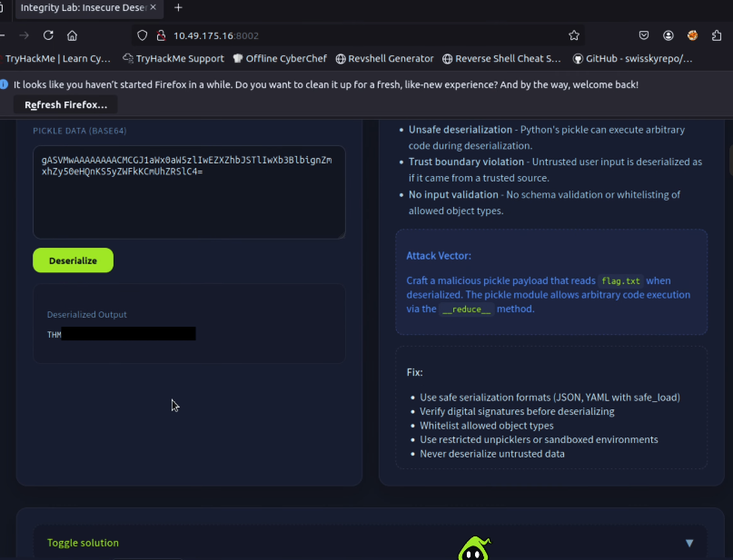Click the Refresh Firefox button
Viewport: 733px width, 560px height.
pyautogui.click(x=64, y=103)
